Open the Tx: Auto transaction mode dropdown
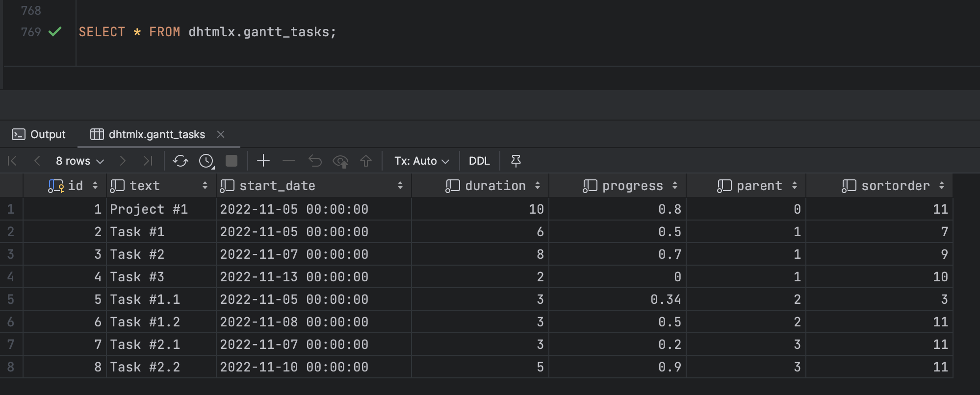The width and height of the screenshot is (980, 395). (422, 161)
